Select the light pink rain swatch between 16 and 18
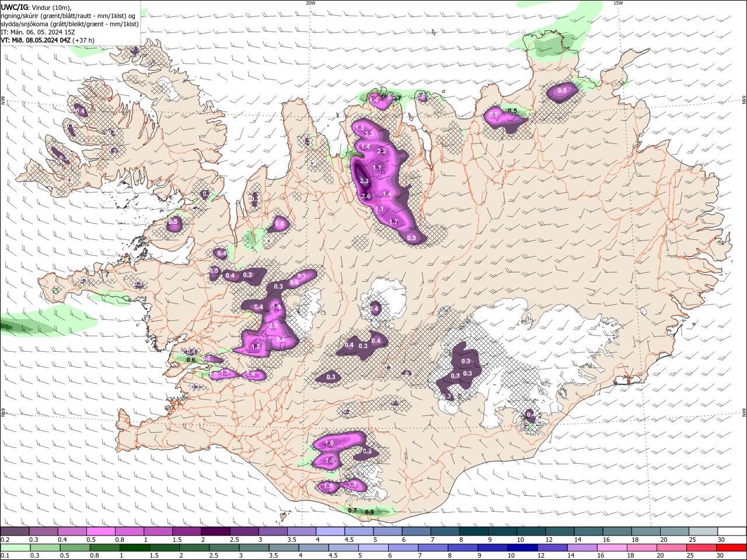Image resolution: width=747 pixels, height=560 pixels. [612, 548]
